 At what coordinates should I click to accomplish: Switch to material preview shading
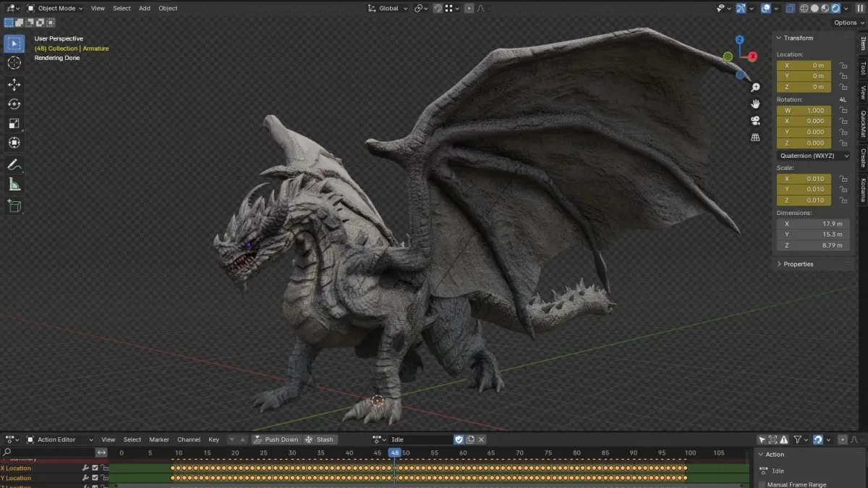tap(825, 8)
